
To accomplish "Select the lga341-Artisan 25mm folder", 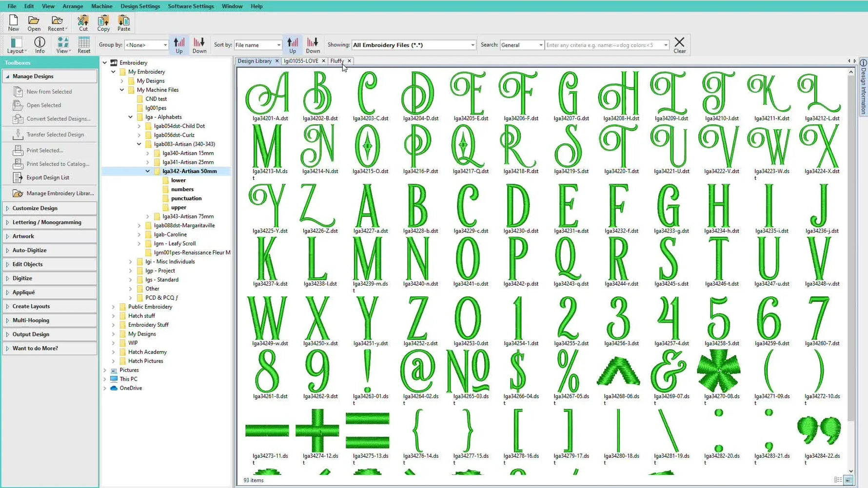I will coord(188,162).
